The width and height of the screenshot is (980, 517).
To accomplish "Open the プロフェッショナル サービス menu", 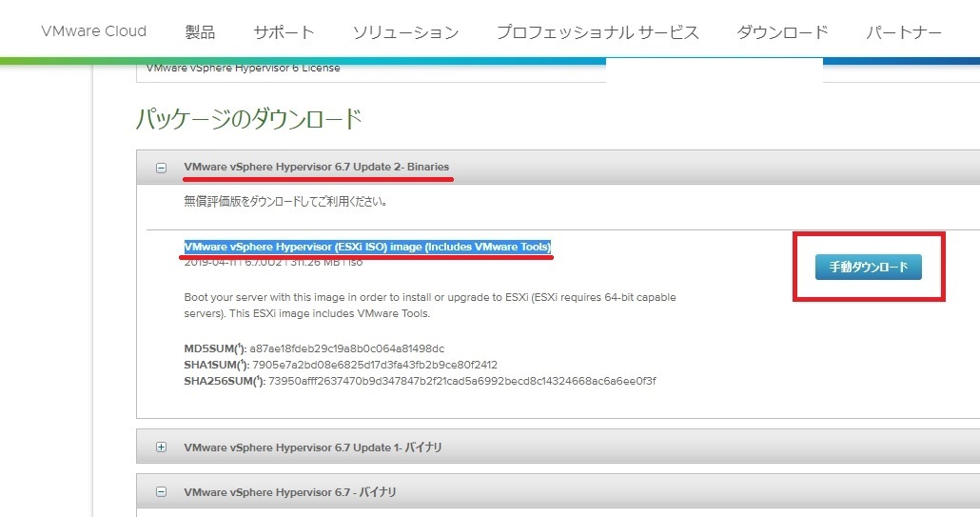I will [598, 31].
